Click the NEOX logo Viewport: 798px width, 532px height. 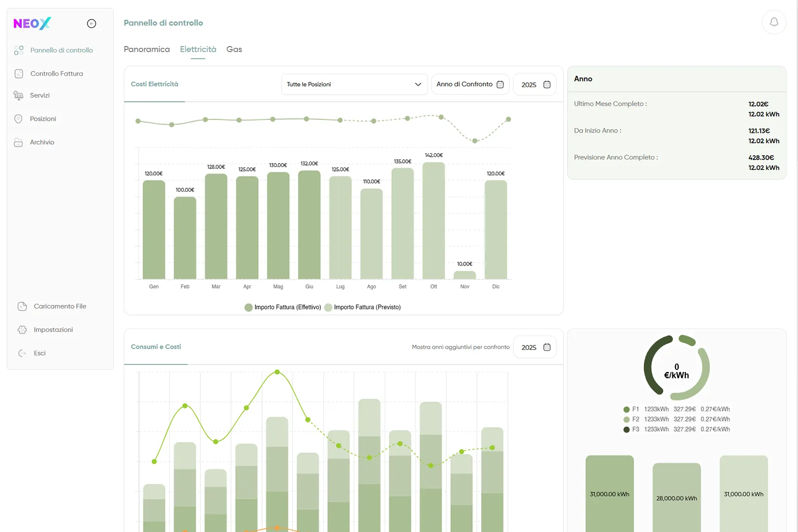coord(32,24)
